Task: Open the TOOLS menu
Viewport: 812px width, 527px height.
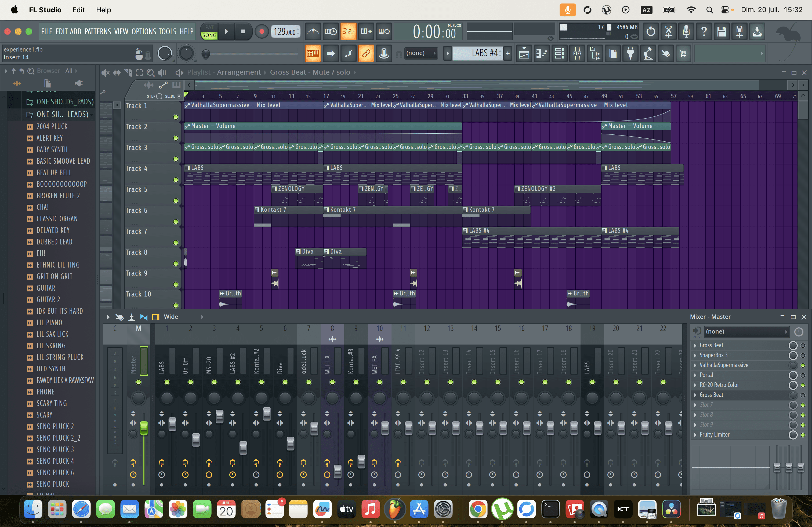Action: (167, 32)
